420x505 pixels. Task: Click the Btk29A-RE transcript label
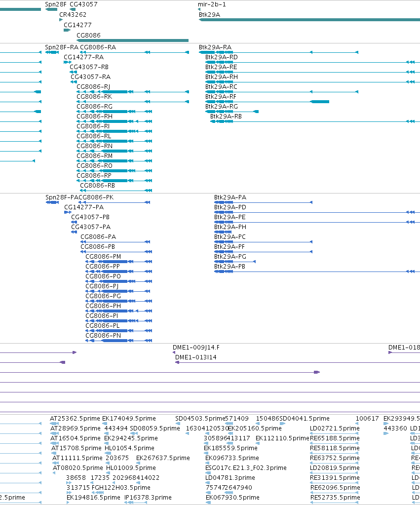tap(221, 67)
